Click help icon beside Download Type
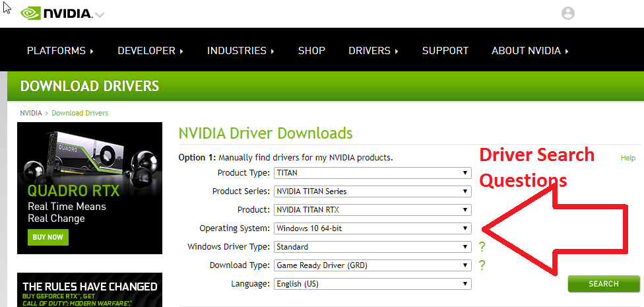Viewport: 644px width, 307px height. [x=482, y=265]
